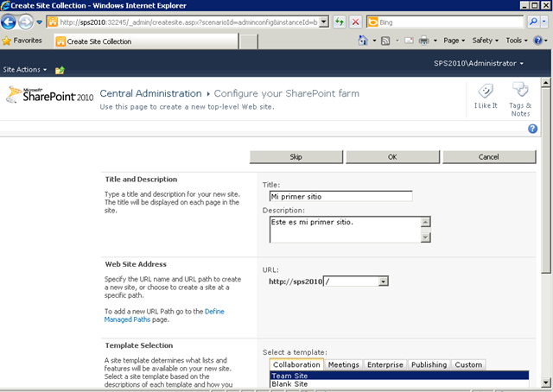Click the blue help question mark icon
The image size is (553, 392).
click(x=532, y=128)
